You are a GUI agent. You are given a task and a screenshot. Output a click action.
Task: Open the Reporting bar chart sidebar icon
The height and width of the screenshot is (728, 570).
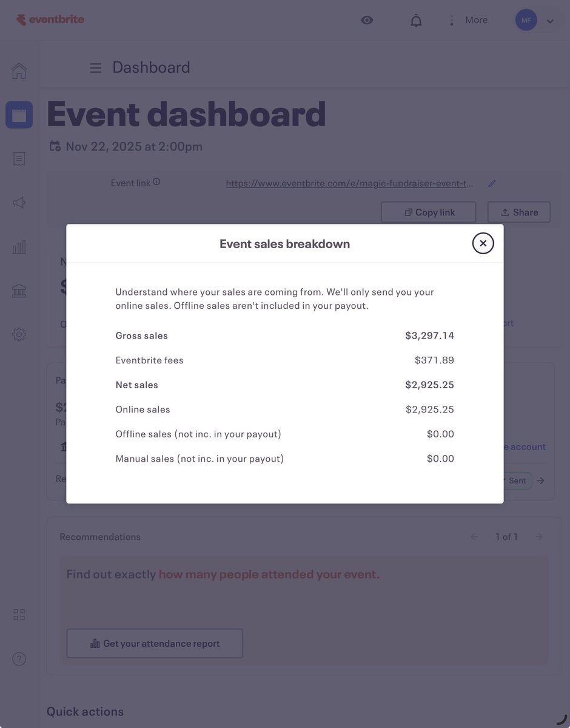click(x=19, y=247)
